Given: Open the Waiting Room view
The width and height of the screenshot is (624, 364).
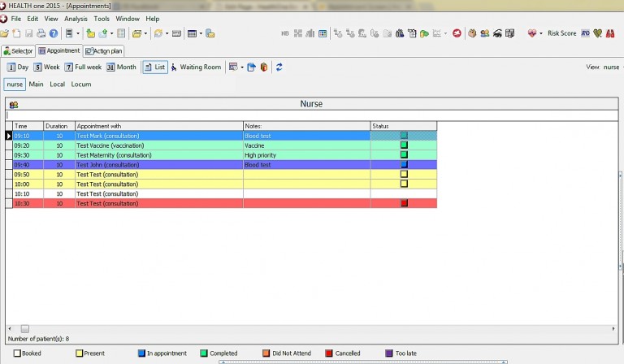Looking at the screenshot, I should coord(196,67).
